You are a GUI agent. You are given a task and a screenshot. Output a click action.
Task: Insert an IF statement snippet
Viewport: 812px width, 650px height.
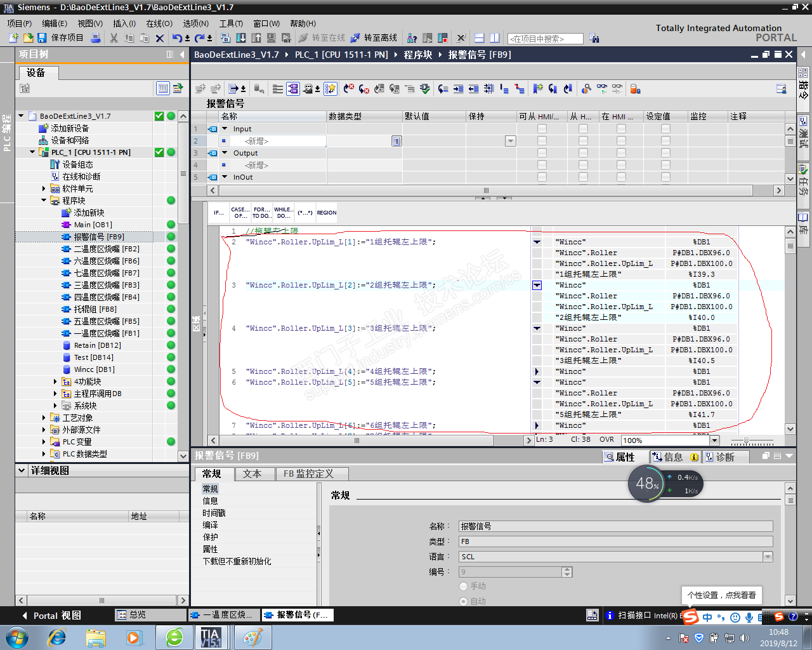click(218, 213)
